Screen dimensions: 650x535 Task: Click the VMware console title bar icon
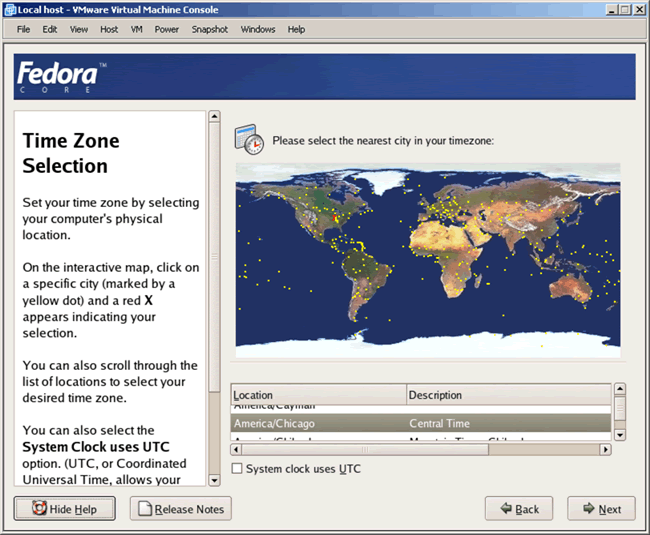point(9,9)
